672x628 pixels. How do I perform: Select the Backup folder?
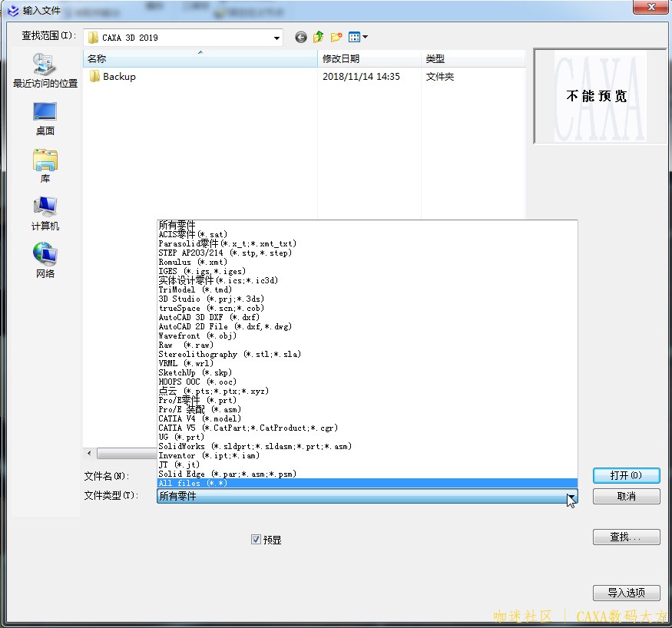pyautogui.click(x=113, y=77)
